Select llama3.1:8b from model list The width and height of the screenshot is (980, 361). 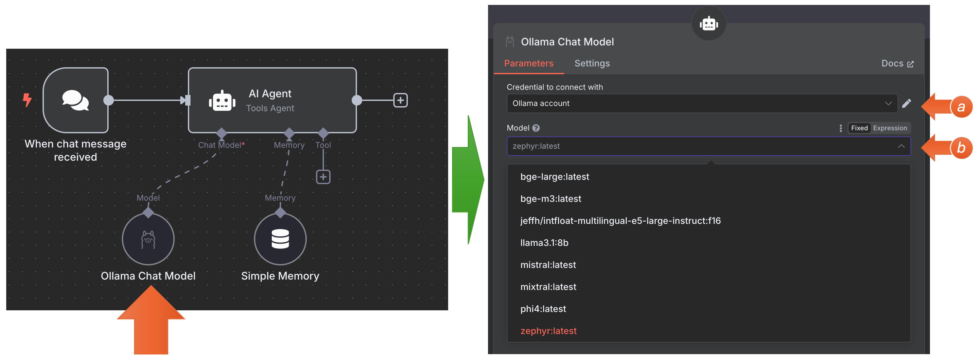(x=709, y=243)
